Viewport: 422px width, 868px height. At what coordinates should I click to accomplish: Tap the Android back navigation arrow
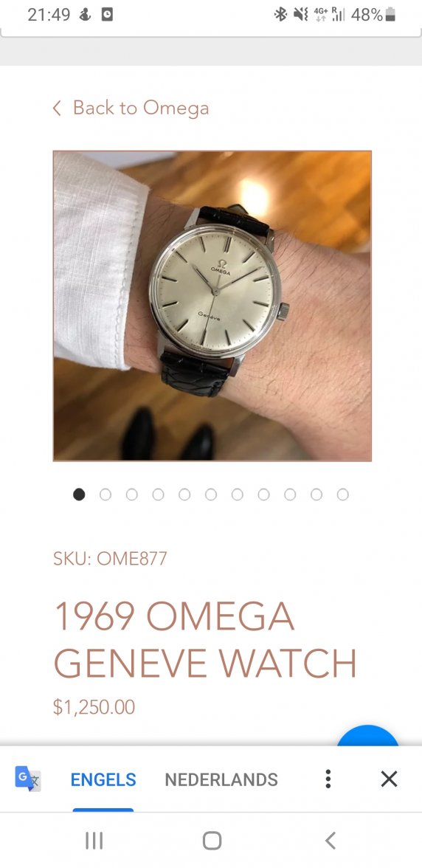tap(331, 841)
